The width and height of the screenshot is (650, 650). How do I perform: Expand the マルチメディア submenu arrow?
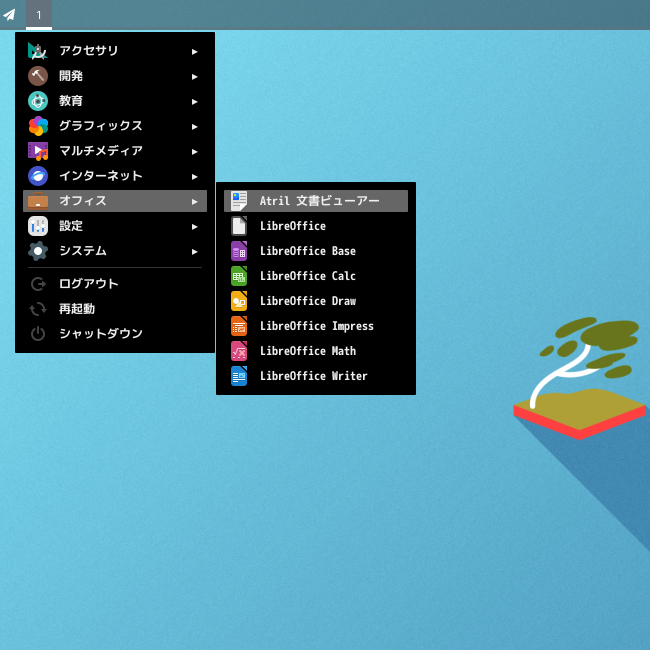click(194, 152)
